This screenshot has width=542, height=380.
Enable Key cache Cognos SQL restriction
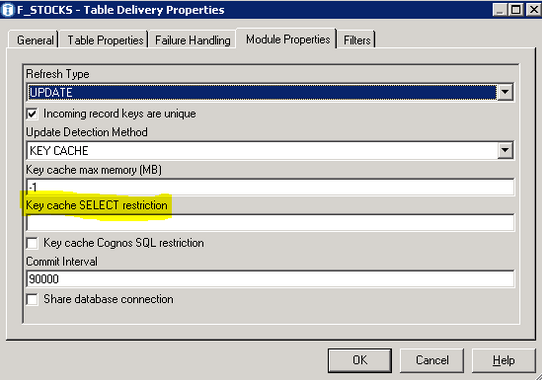32,243
